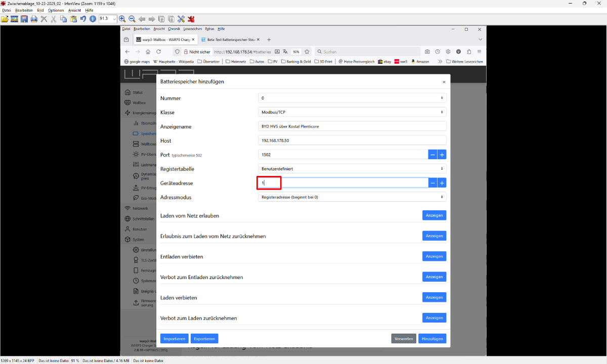Image resolution: width=607 pixels, height=364 pixels.
Task: Open the Adressmodus dropdown
Action: pos(352,197)
